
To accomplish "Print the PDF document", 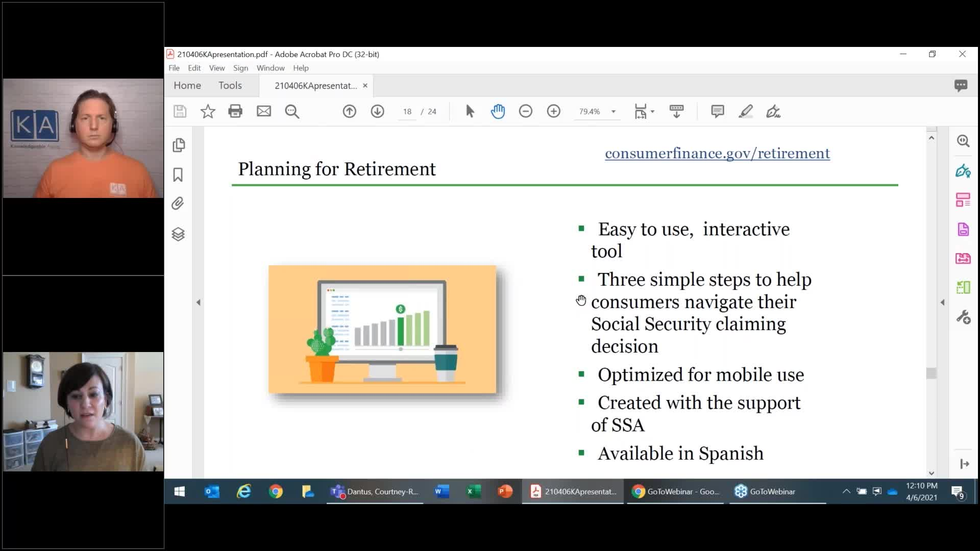I will (x=235, y=111).
